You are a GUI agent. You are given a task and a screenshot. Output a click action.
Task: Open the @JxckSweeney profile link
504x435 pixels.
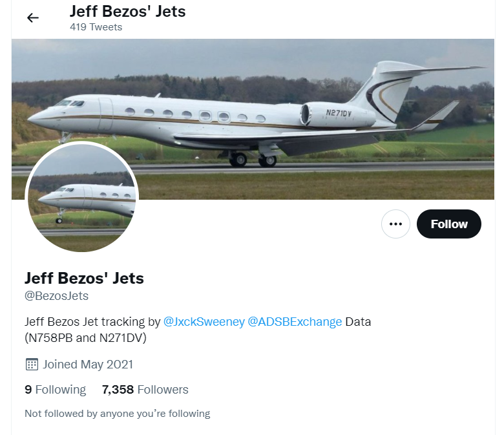[204, 321]
